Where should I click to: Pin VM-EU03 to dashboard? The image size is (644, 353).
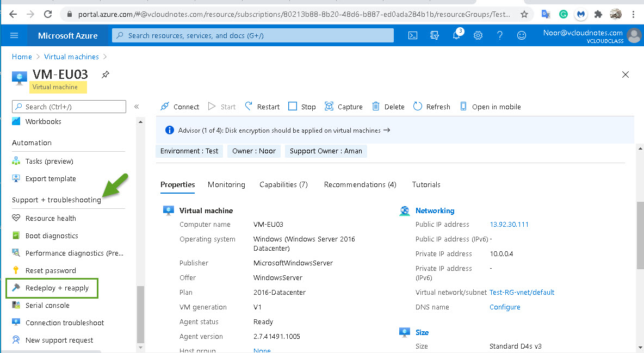(106, 74)
